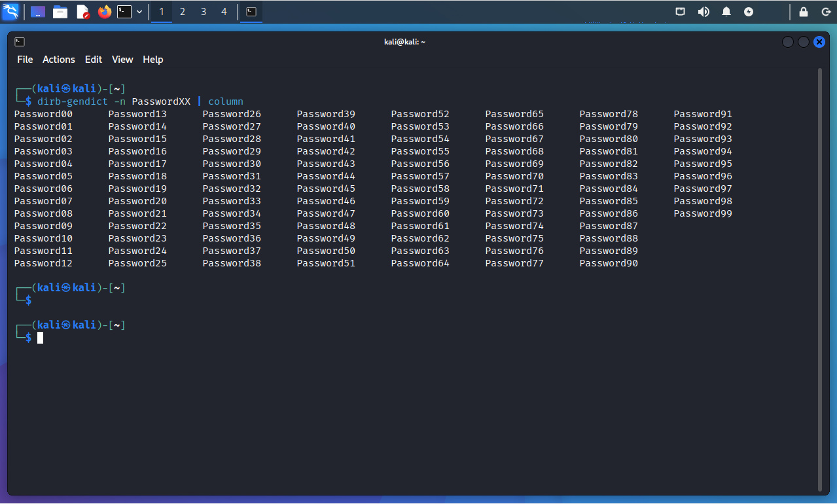Open the file manager from the panel

pos(60,12)
